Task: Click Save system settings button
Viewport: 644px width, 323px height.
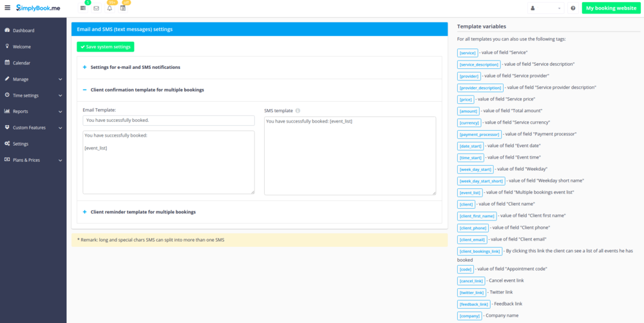Action: [106, 47]
